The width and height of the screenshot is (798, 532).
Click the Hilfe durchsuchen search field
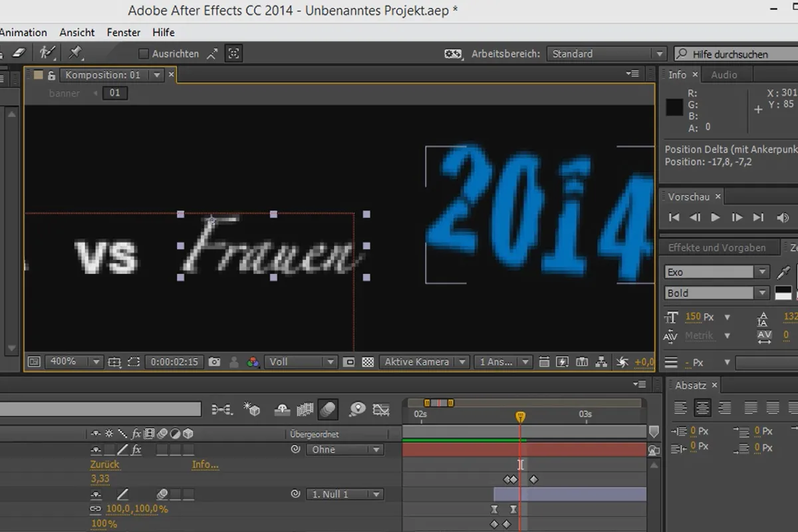pyautogui.click(x=736, y=54)
